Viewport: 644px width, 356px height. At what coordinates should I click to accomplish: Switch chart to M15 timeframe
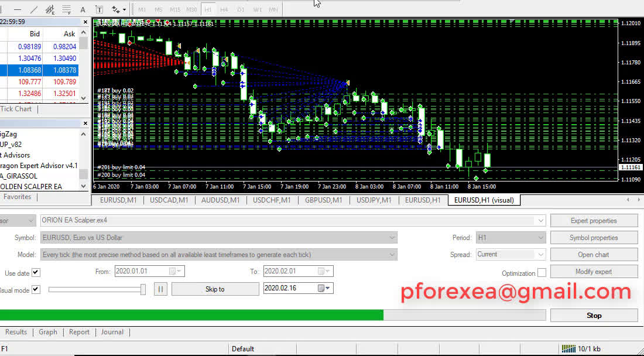pos(175,9)
